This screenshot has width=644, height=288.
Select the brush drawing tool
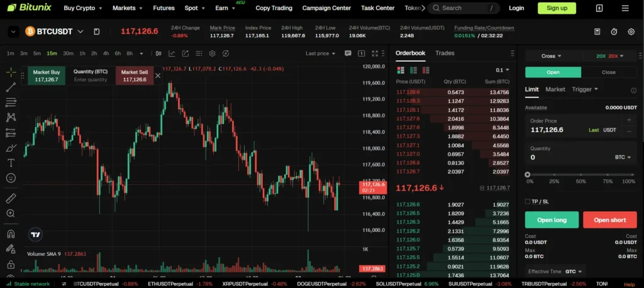tap(11, 148)
